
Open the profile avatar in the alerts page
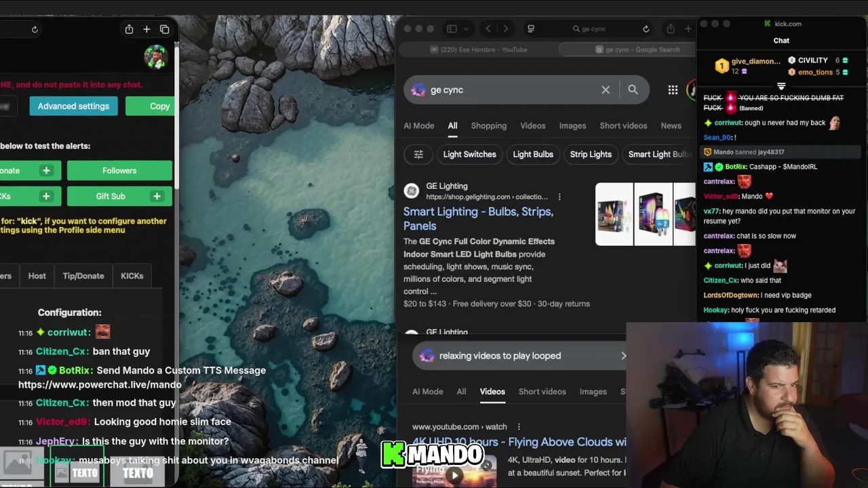click(155, 58)
